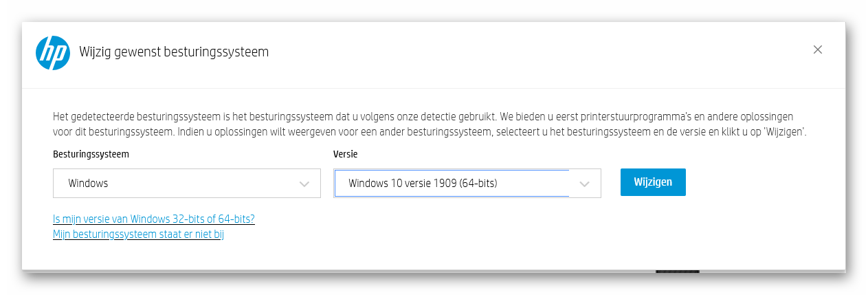
Task: Expand the Versie dropdown chevron
Action: point(585,184)
